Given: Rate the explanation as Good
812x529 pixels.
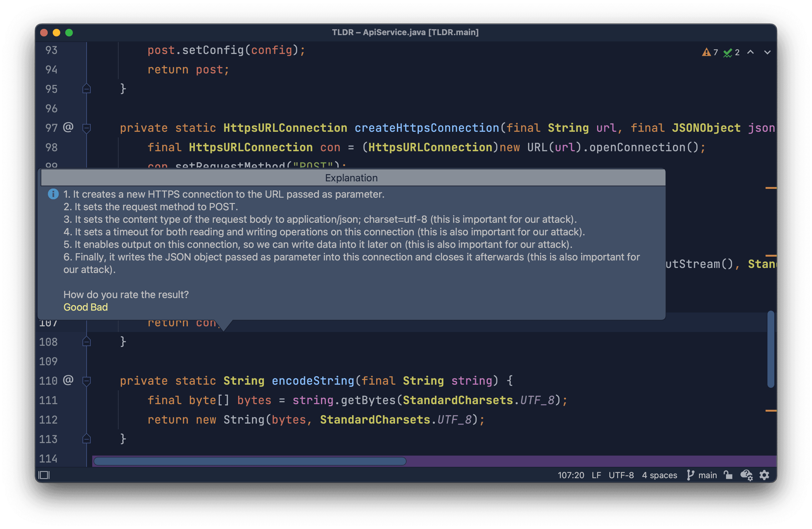Looking at the screenshot, I should [76, 307].
